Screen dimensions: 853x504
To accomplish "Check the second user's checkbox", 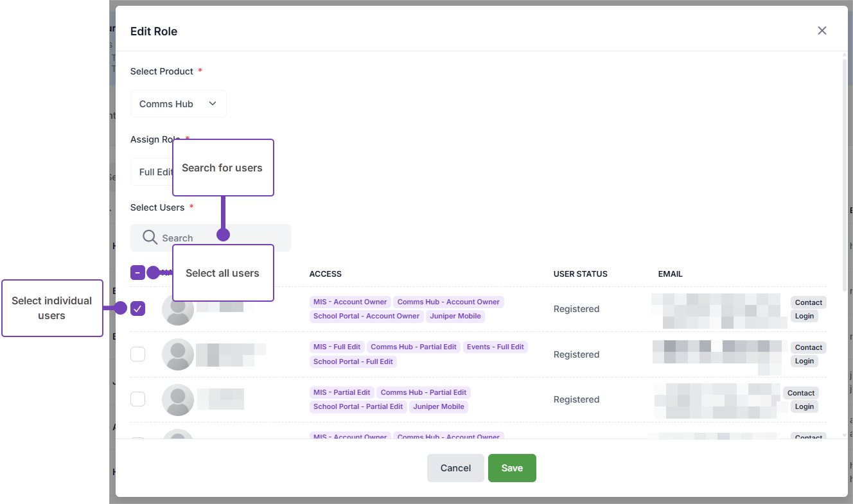I will (137, 354).
